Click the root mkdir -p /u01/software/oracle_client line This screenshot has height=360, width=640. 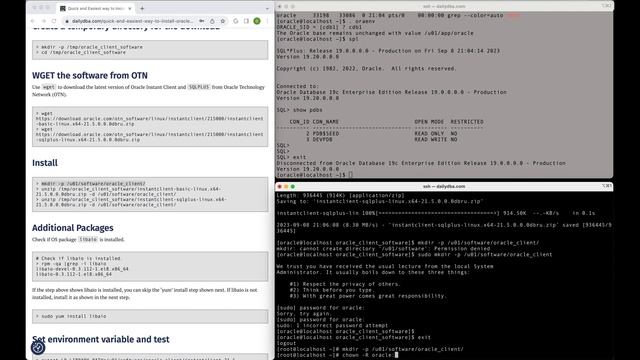click(x=370, y=349)
